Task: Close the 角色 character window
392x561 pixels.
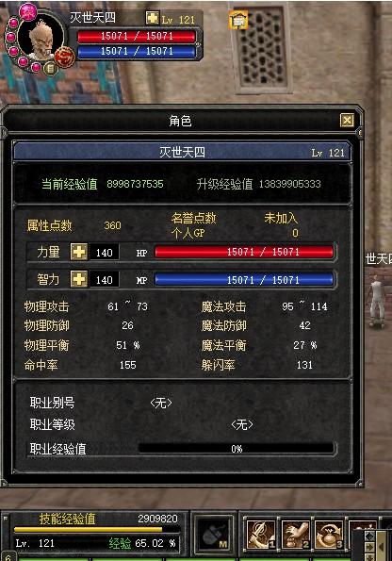Action: point(347,121)
